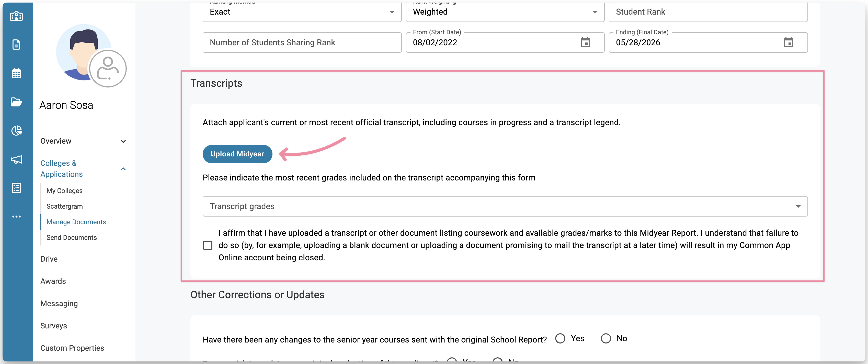Click the Upload Midyear button

pyautogui.click(x=237, y=154)
